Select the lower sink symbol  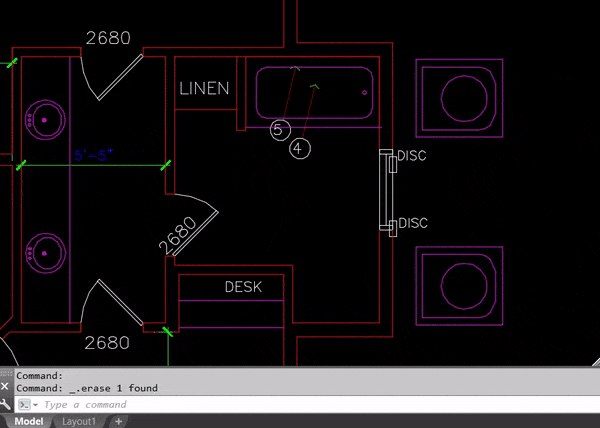[x=45, y=253]
